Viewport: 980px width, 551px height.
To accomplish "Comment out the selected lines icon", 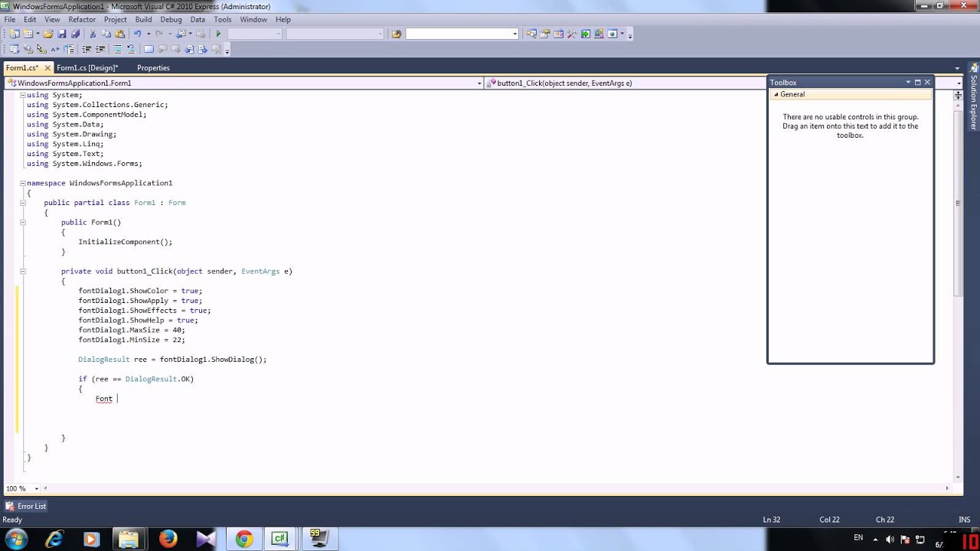I will 117,49.
